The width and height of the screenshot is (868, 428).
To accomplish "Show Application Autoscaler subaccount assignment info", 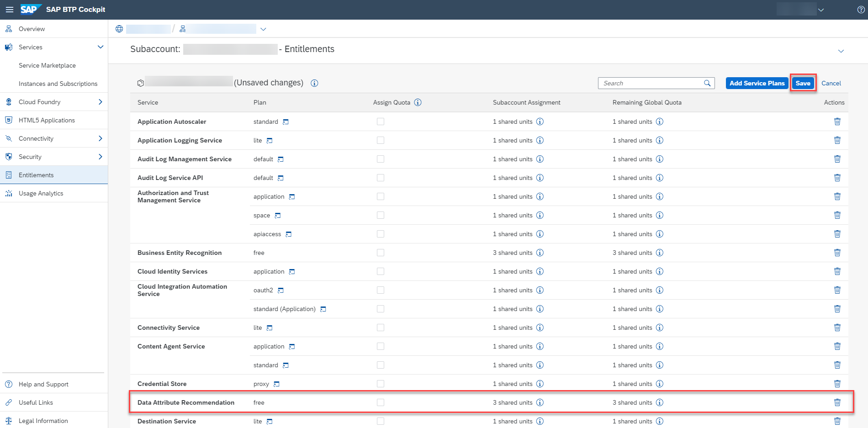I will coord(540,122).
